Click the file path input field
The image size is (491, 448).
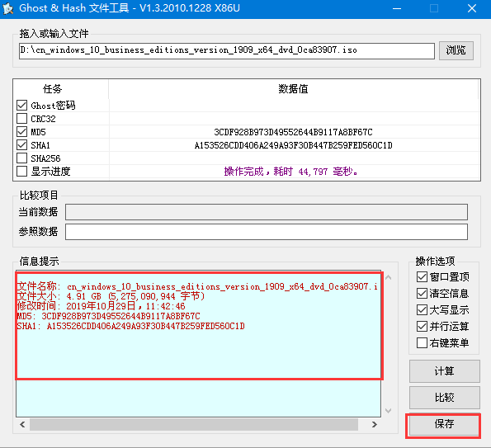point(227,50)
